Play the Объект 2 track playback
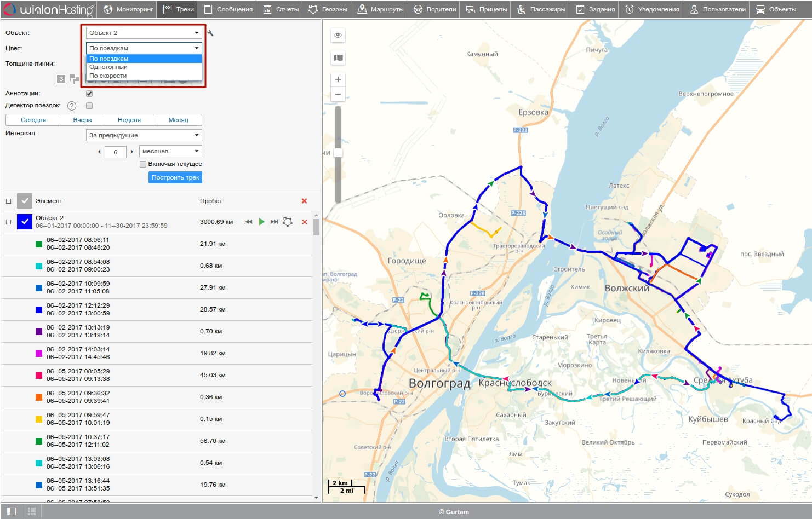Viewport: 812px width, 519px height. click(x=261, y=222)
